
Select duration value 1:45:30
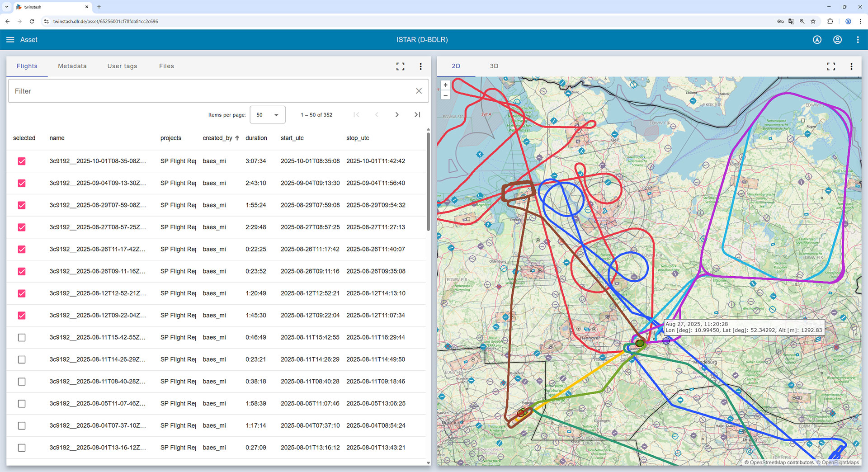tap(256, 315)
